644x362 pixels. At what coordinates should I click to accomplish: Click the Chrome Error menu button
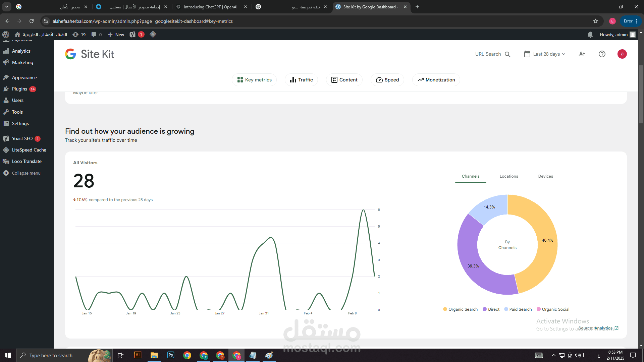631,21
